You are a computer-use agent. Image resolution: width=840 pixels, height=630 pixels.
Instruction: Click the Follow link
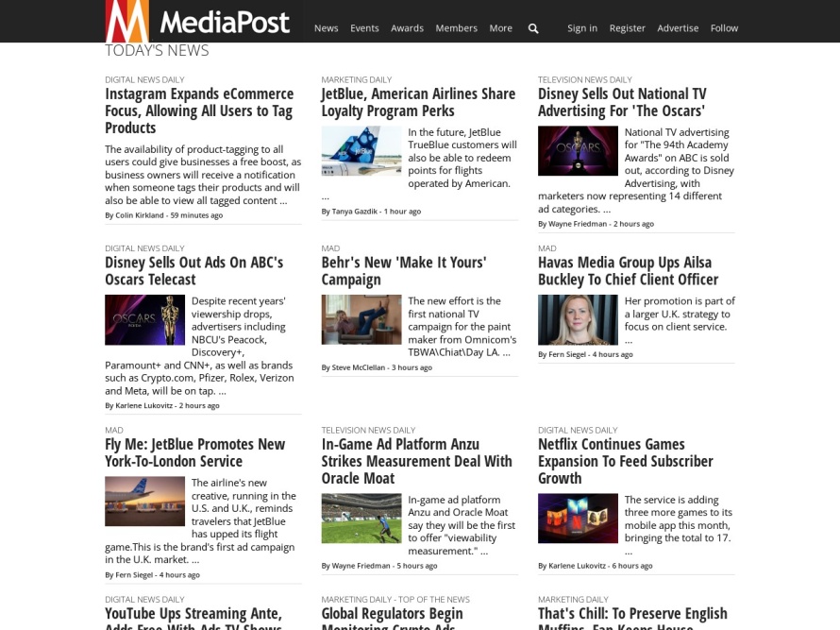[724, 28]
